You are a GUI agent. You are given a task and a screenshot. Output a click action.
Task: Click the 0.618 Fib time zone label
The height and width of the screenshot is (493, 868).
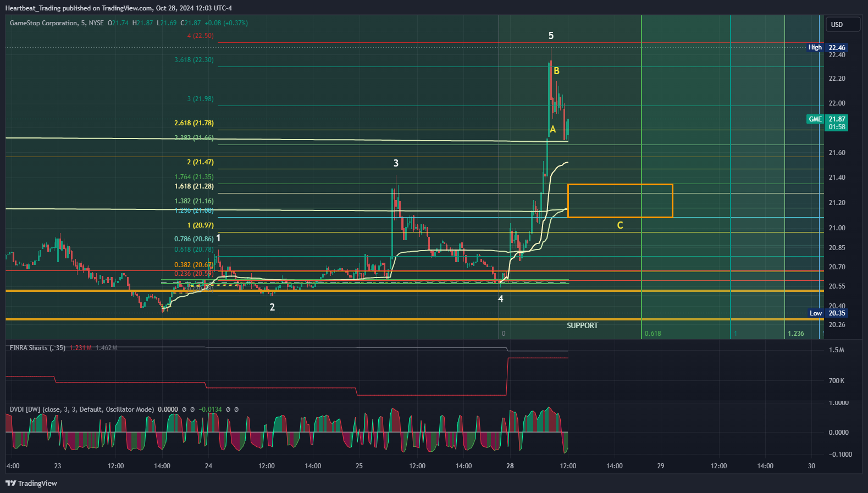coord(653,334)
